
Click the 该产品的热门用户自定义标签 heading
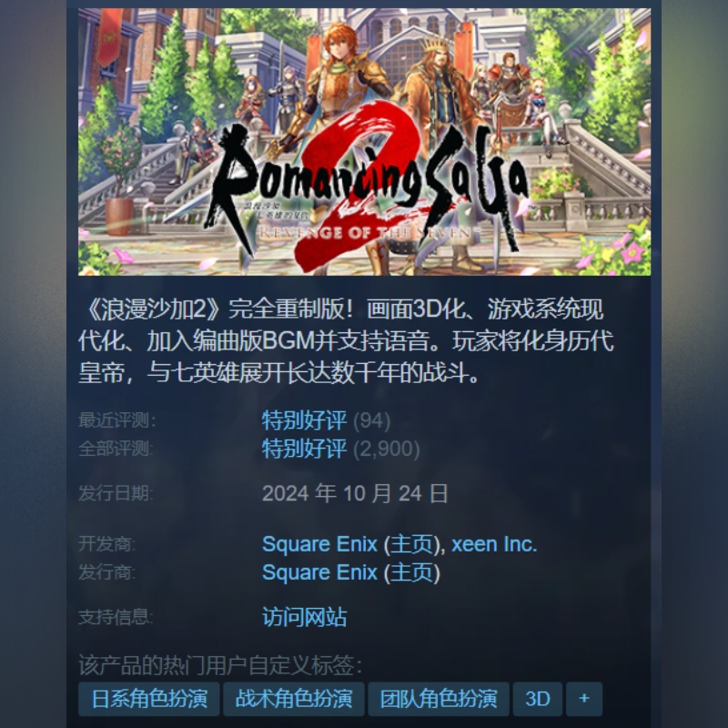tap(220, 665)
